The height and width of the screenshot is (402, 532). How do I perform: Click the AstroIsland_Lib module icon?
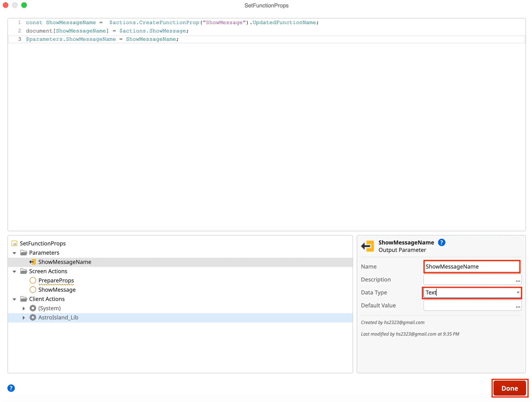tap(33, 317)
